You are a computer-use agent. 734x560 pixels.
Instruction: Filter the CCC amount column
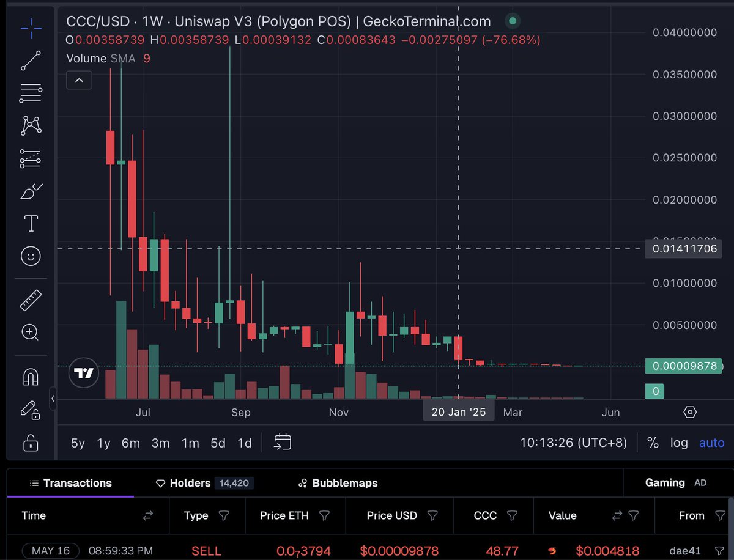(513, 516)
